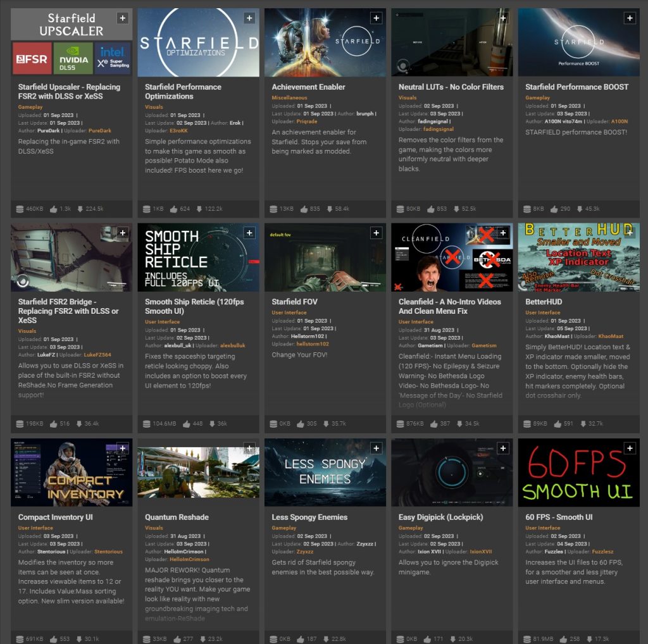Click plus icon on Neutral LUTs card
Image resolution: width=648 pixels, height=644 pixels.
[x=503, y=18]
